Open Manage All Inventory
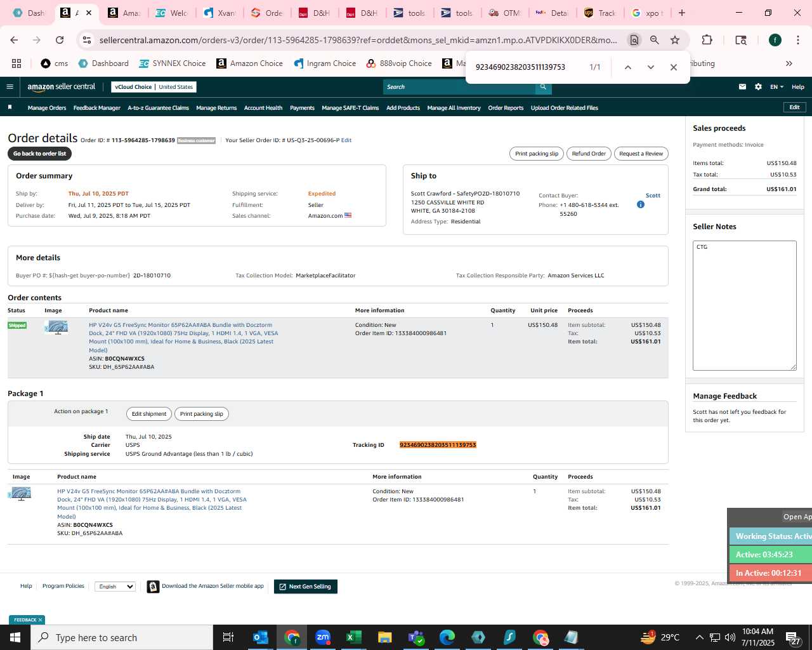The width and height of the screenshot is (812, 650). point(454,108)
